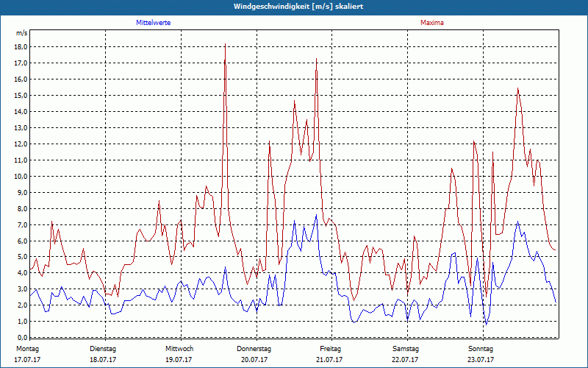Click the 'Samstag' day label
This screenshot has height=368, width=588.
pos(406,349)
